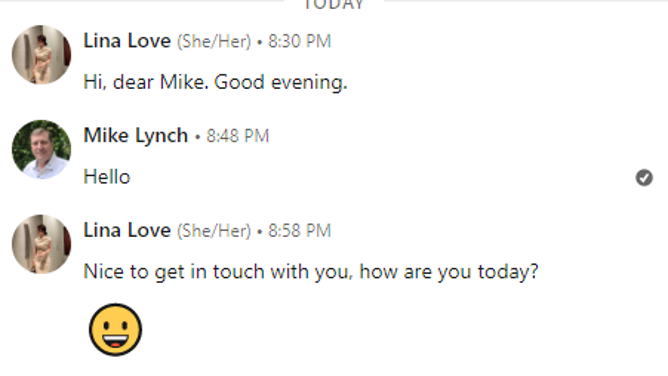The height and width of the screenshot is (376, 668).
Task: Click the (She/Her) pronoun label at 8:30 PM
Action: coord(214,42)
